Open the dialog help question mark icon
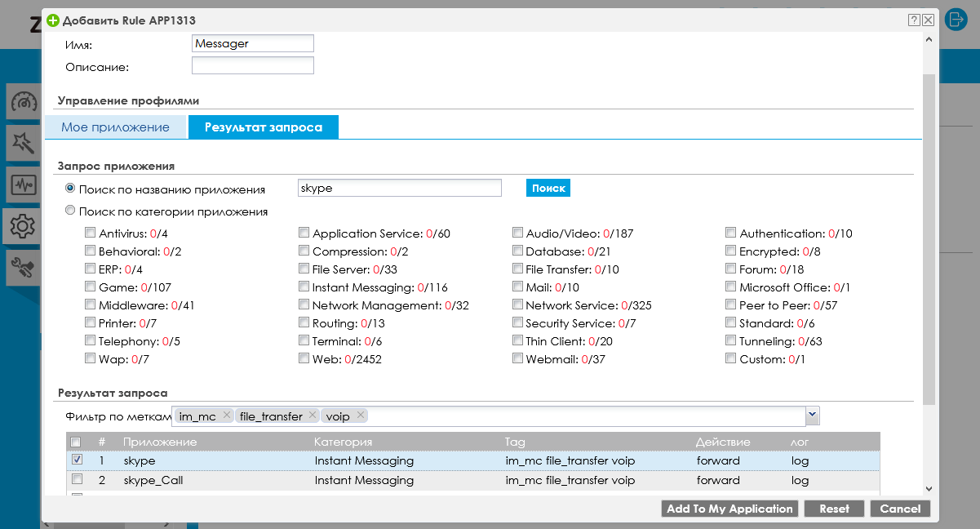Screen dimensions: 980x529 (914, 20)
